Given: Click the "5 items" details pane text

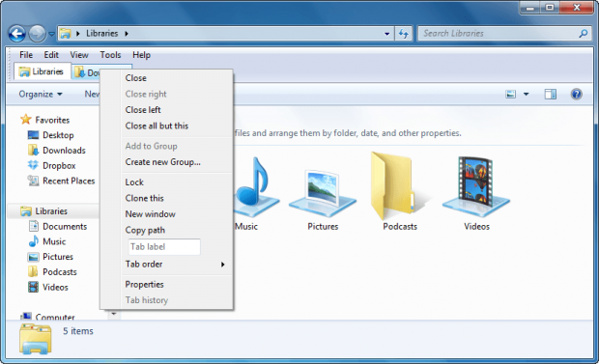Looking at the screenshot, I should pyautogui.click(x=78, y=331).
